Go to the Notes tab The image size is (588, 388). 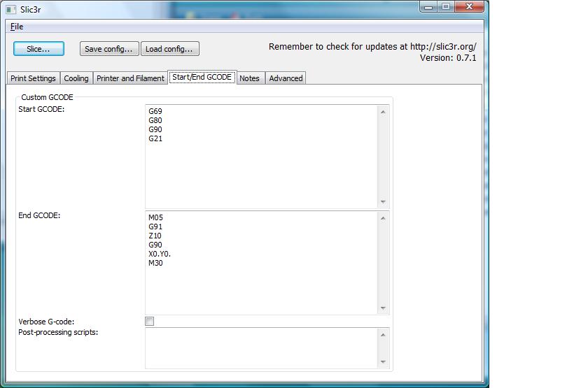coord(249,78)
